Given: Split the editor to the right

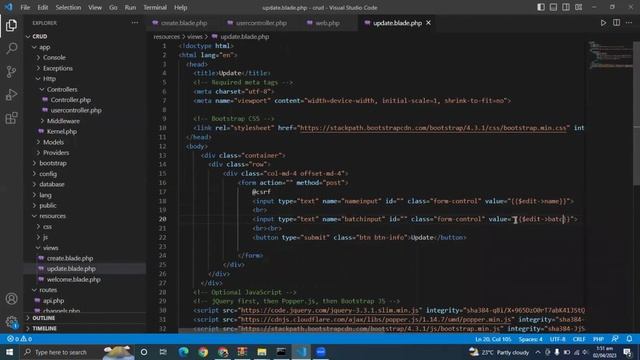Looking at the screenshot, I should pyautogui.click(x=616, y=23).
